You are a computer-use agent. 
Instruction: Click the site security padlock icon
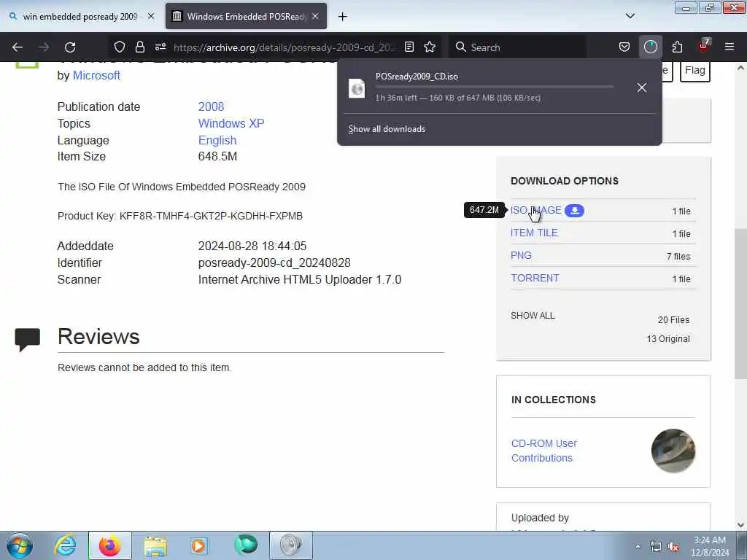pyautogui.click(x=139, y=47)
